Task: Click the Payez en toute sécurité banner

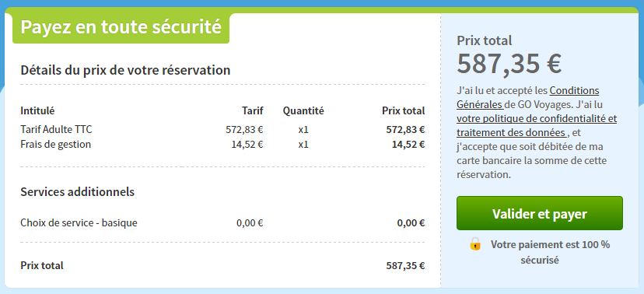Action: 121,27
